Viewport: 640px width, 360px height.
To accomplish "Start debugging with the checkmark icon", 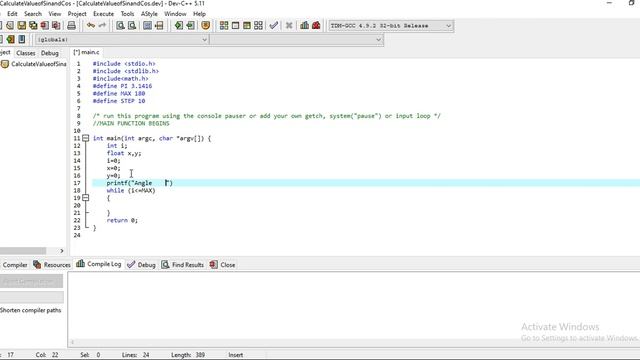I will click(274, 26).
